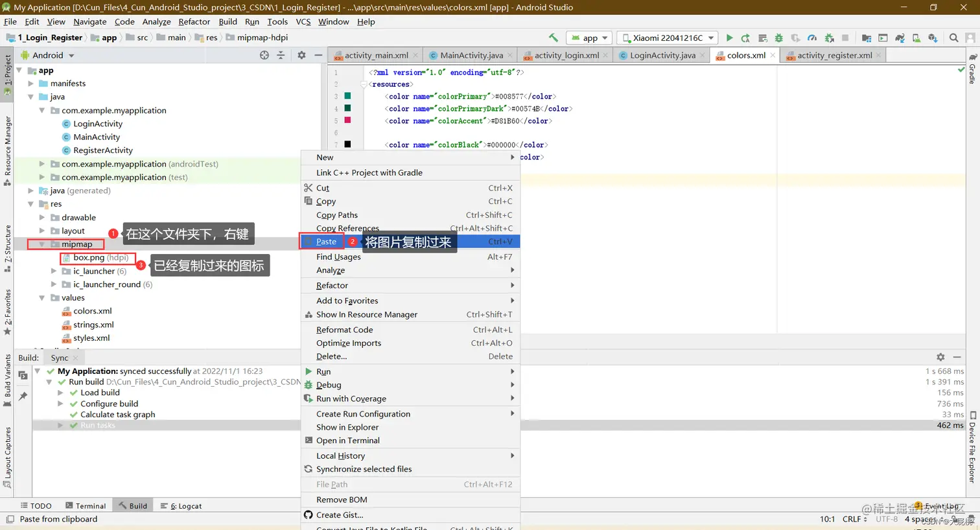Collapse the app module tree node
Viewport: 980px width, 530px height.
(x=19, y=70)
